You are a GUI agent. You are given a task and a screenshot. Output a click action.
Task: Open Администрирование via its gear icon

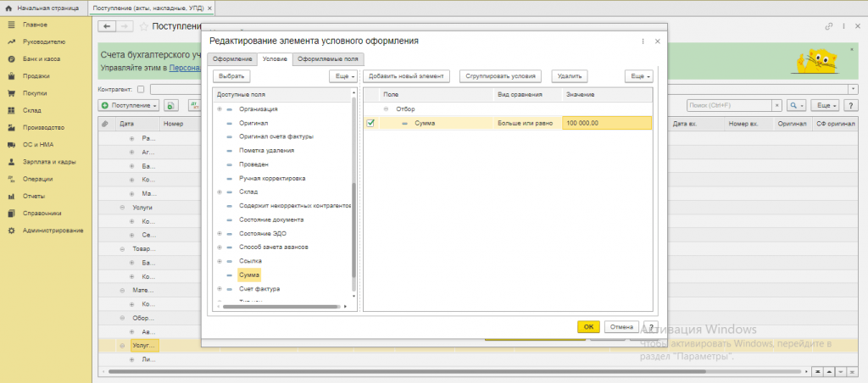11,230
